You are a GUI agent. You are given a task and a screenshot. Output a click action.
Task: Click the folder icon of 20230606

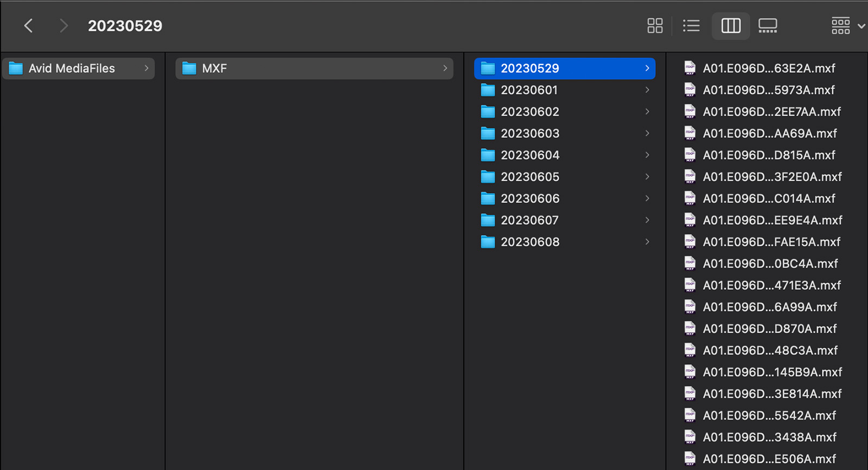(x=488, y=199)
